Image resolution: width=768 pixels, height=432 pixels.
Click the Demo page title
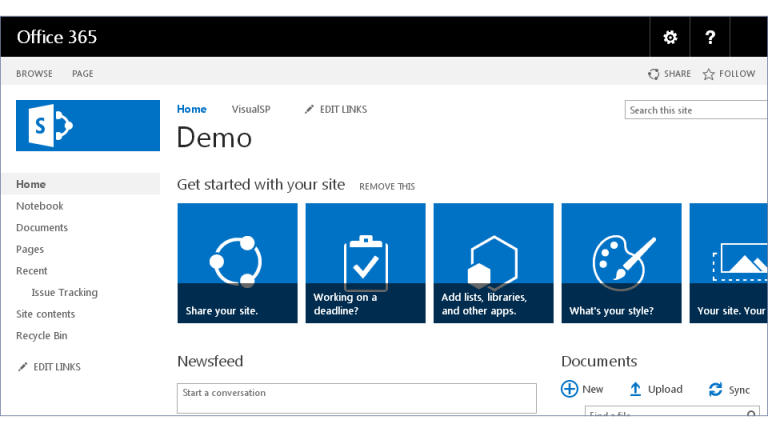click(214, 138)
